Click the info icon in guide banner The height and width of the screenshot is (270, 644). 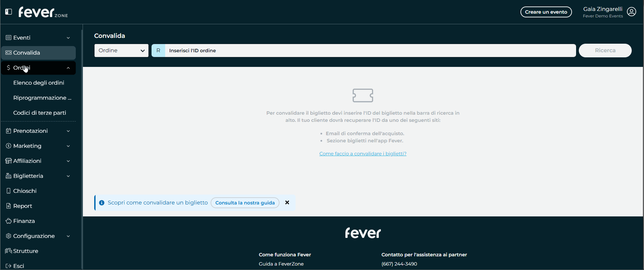point(102,203)
